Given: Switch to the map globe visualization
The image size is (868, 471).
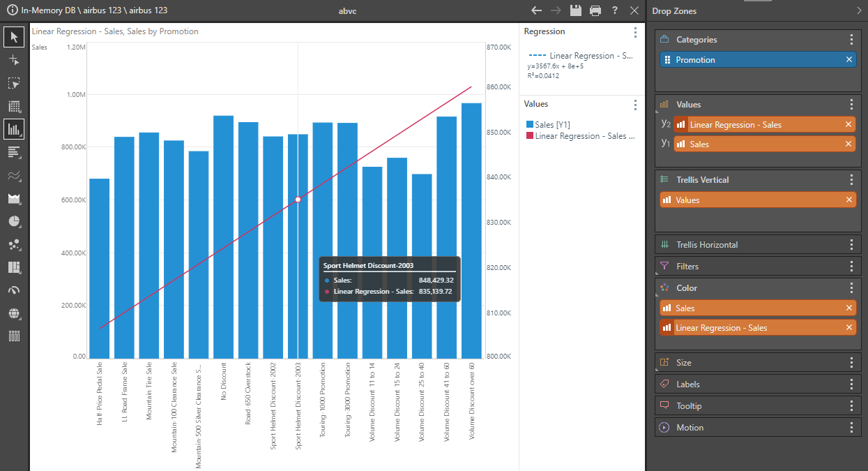Looking at the screenshot, I should point(14,313).
